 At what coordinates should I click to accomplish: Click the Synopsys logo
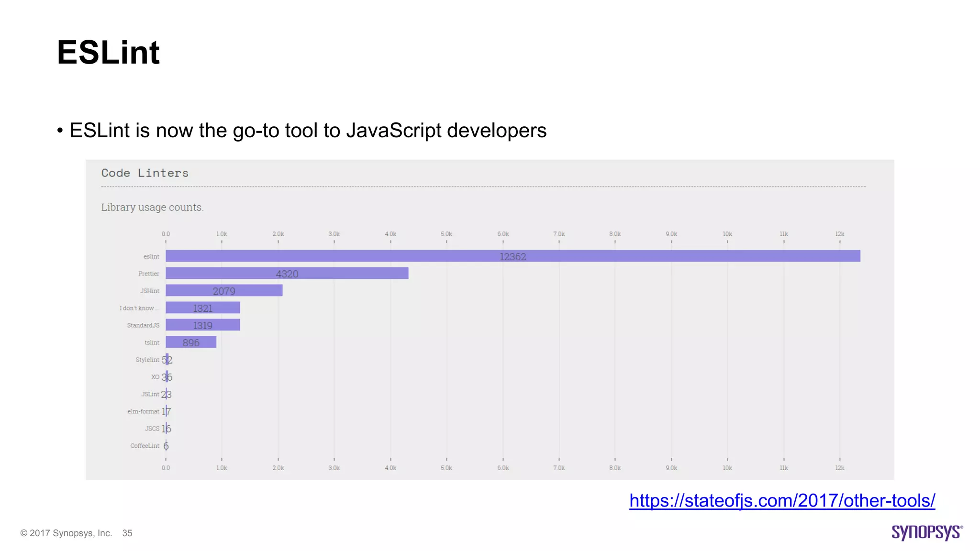tap(927, 532)
